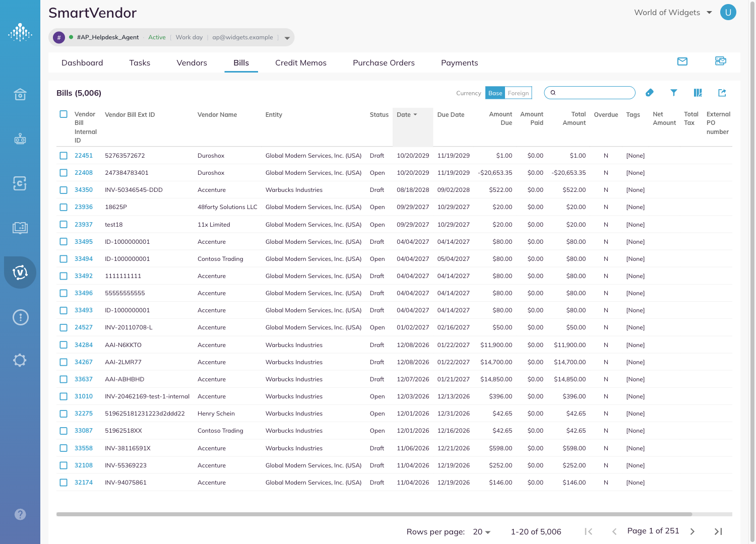Click the user avatar U
This screenshot has width=756, height=544.
point(728,12)
